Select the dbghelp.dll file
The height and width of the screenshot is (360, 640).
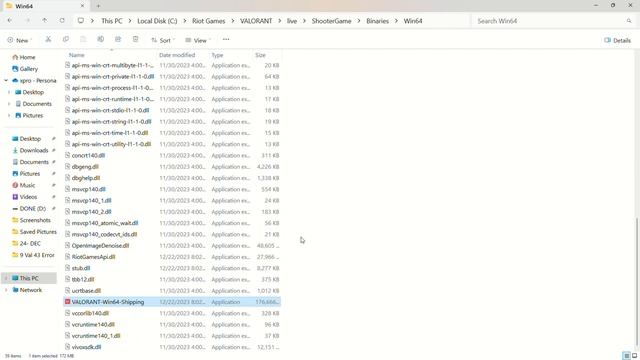(x=172, y=178)
